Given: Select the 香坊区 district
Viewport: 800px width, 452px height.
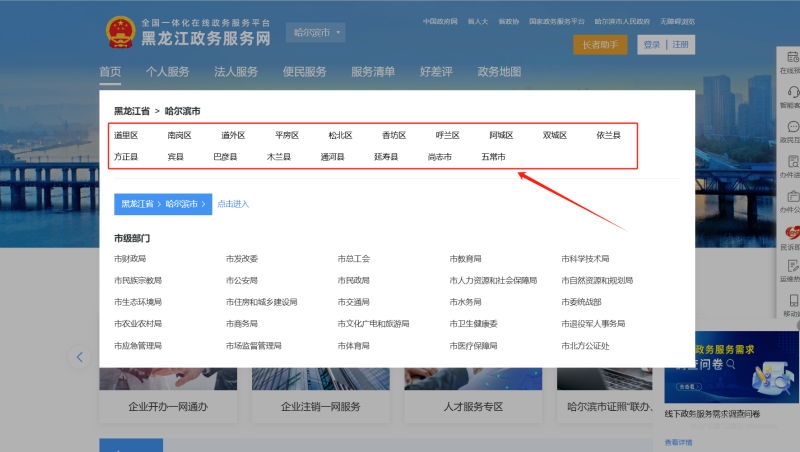Looking at the screenshot, I should 394,135.
